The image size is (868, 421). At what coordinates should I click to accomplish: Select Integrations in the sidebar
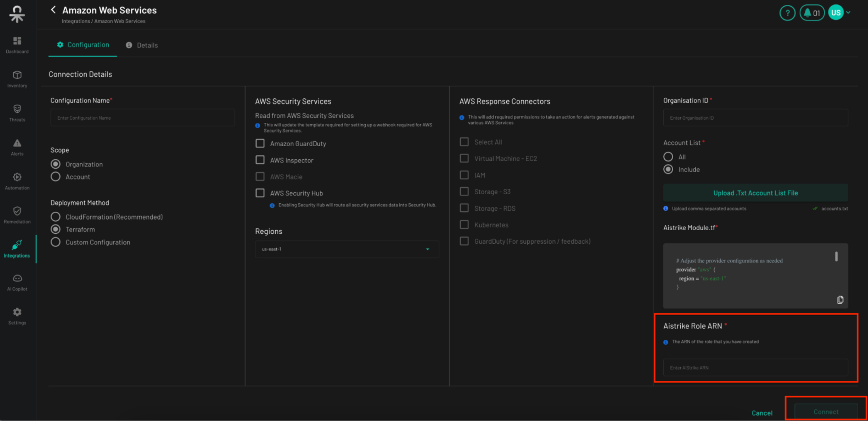[17, 249]
